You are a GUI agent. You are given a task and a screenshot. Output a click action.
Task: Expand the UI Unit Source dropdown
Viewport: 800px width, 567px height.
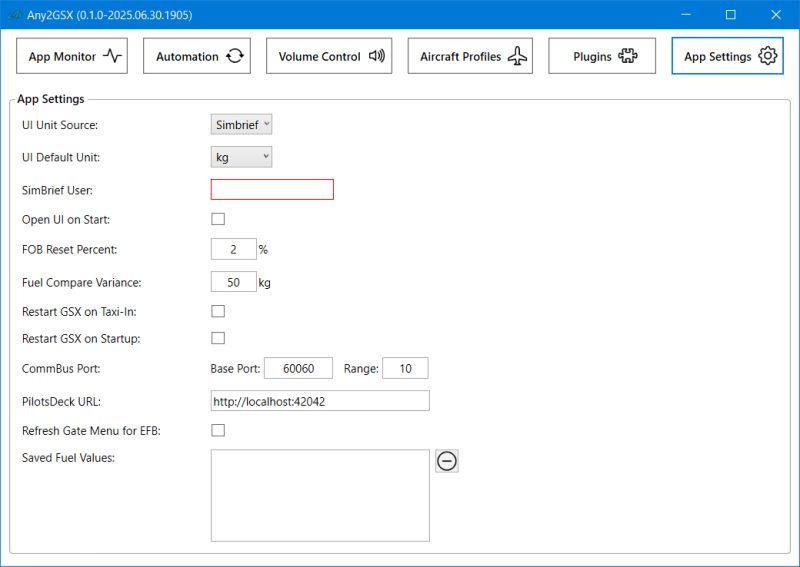(241, 125)
